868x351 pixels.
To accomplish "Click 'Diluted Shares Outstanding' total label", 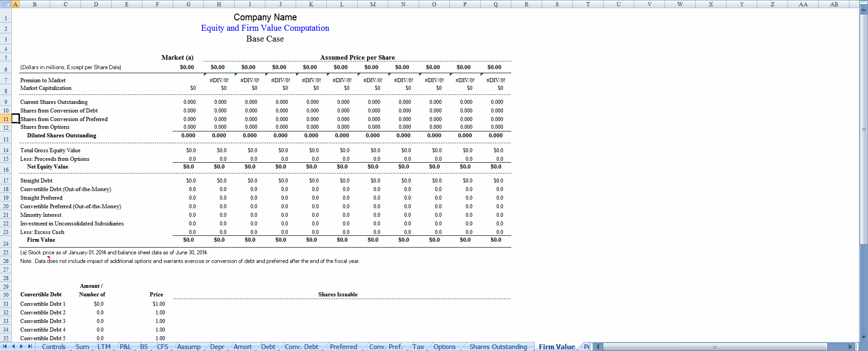I will pos(61,136).
